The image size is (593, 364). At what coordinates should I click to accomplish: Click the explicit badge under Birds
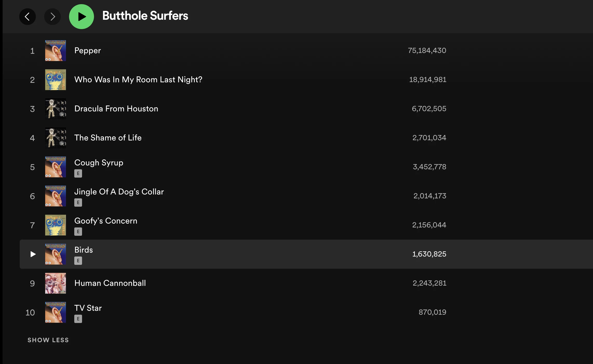click(78, 261)
